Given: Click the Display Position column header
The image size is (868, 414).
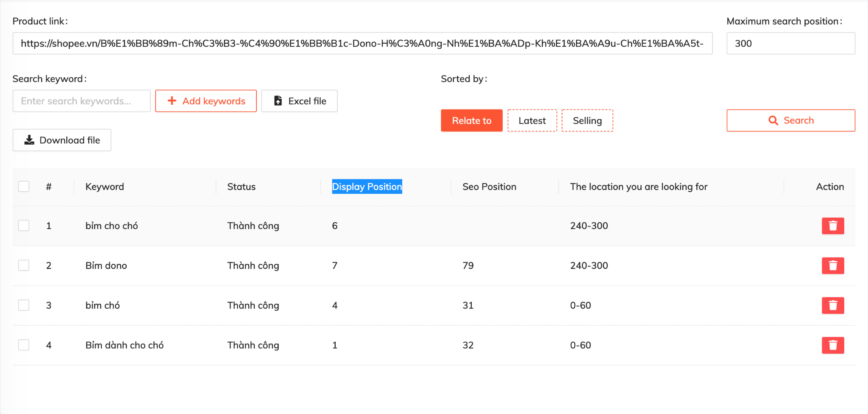Looking at the screenshot, I should [x=367, y=187].
